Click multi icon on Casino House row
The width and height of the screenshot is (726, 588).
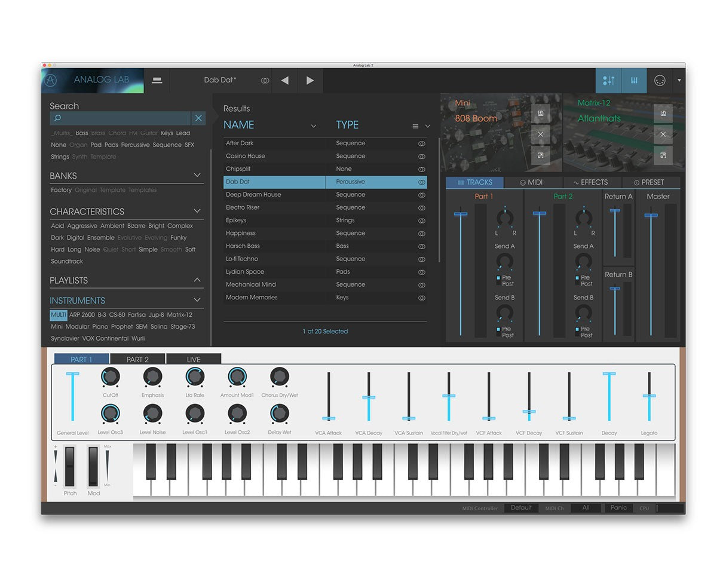(421, 156)
